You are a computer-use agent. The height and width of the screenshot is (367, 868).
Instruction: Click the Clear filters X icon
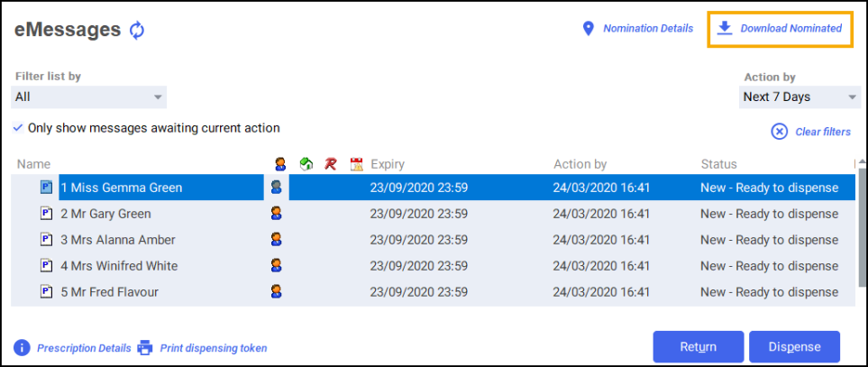pos(780,132)
